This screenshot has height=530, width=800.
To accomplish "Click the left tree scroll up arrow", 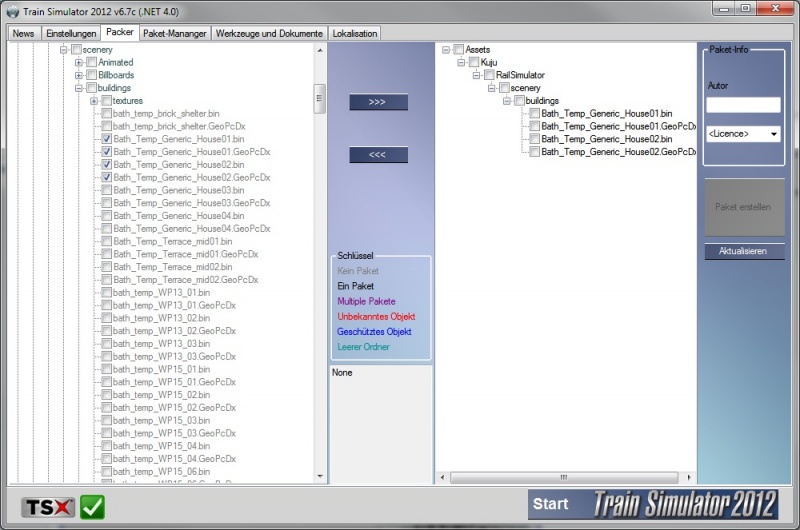I will (x=320, y=50).
